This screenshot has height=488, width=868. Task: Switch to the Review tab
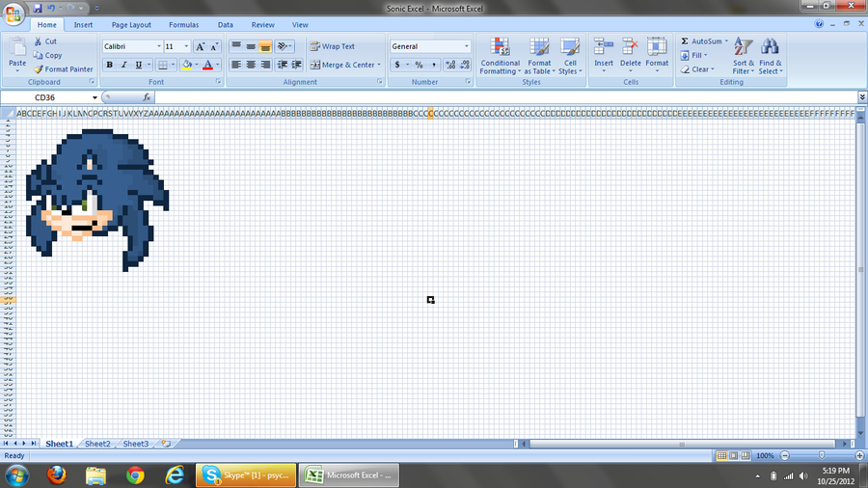(262, 25)
